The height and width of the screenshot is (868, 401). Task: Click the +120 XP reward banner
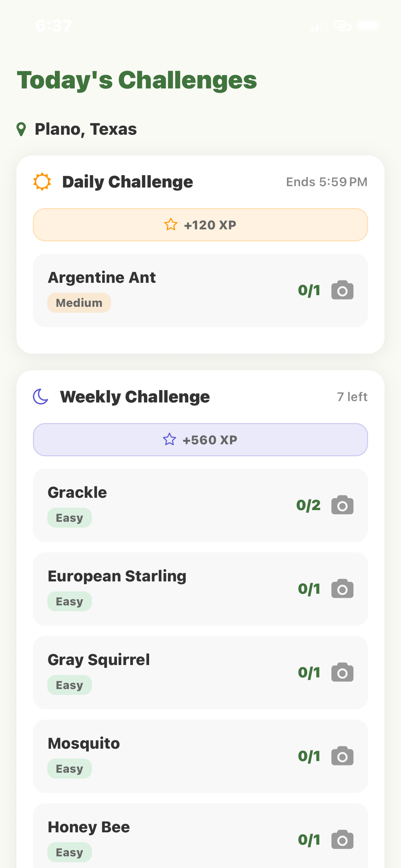(x=200, y=225)
